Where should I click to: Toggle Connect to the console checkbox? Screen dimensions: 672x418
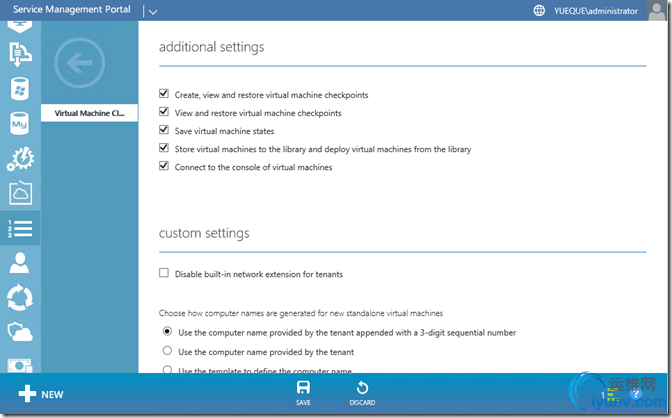[164, 166]
